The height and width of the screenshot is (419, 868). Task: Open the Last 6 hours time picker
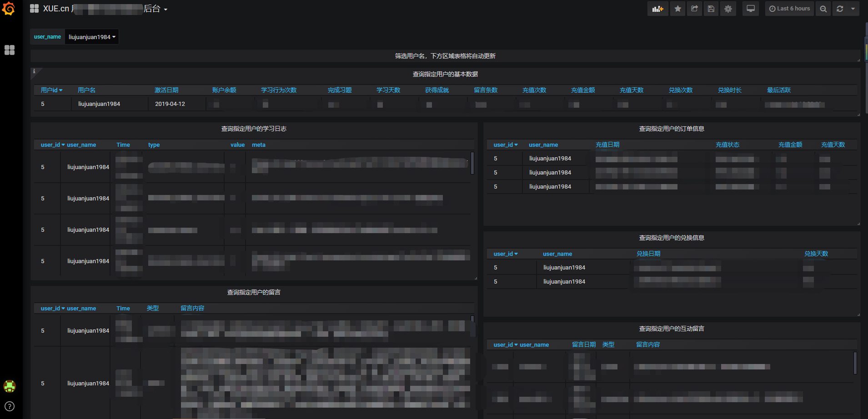tap(790, 9)
